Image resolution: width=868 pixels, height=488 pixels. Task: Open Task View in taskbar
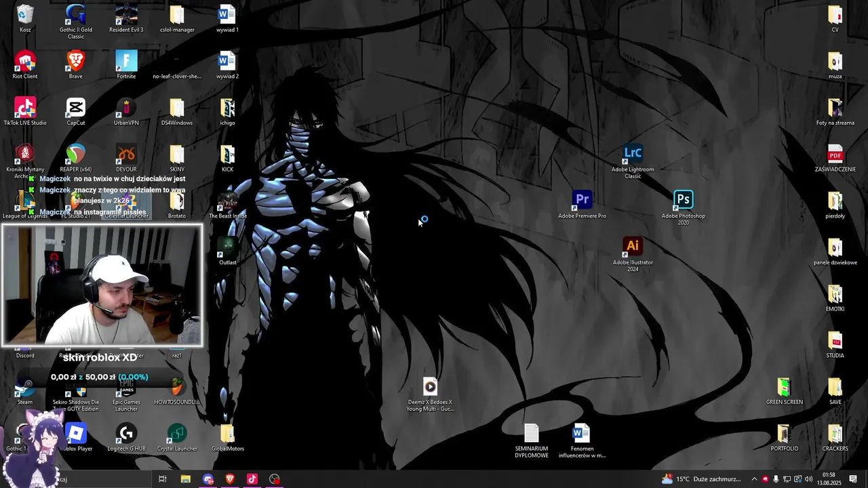163,479
